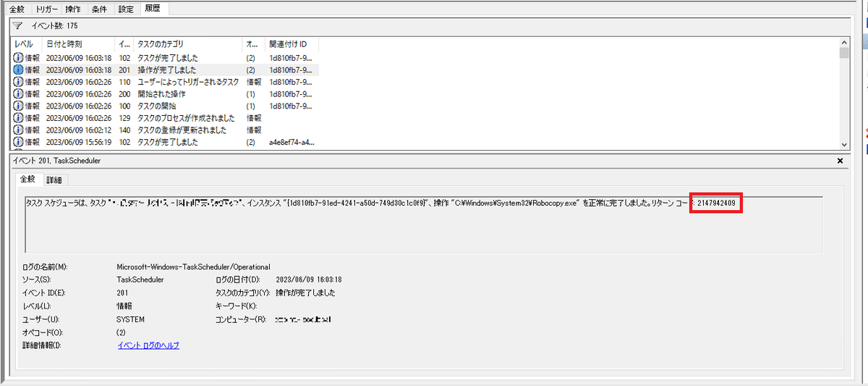Click info icon of 開始された操作 row

click(x=18, y=94)
